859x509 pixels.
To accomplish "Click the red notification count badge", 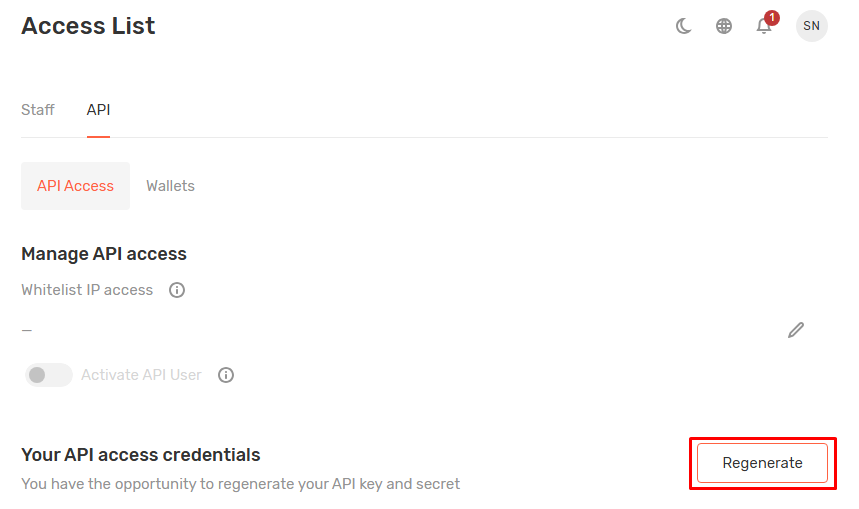I will 771,17.
